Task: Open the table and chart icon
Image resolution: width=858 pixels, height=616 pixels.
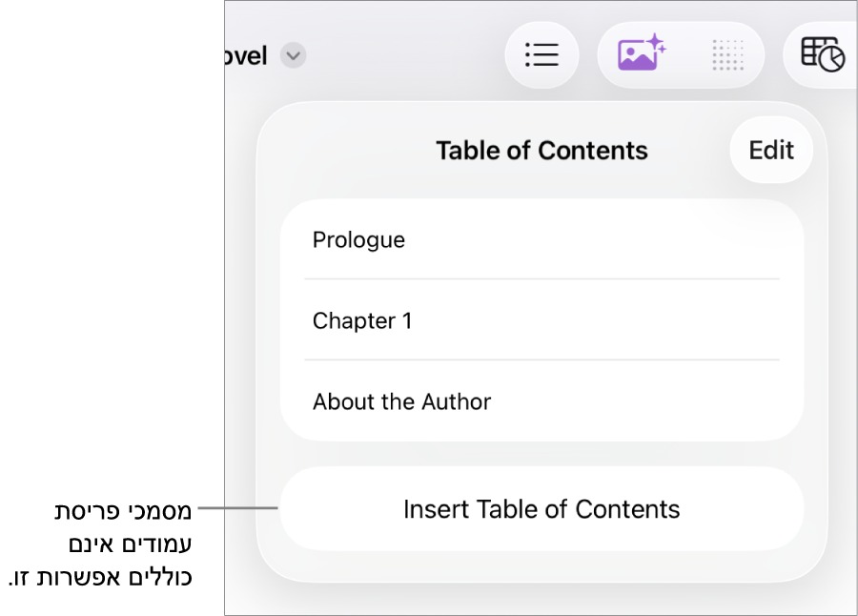Action: (822, 55)
